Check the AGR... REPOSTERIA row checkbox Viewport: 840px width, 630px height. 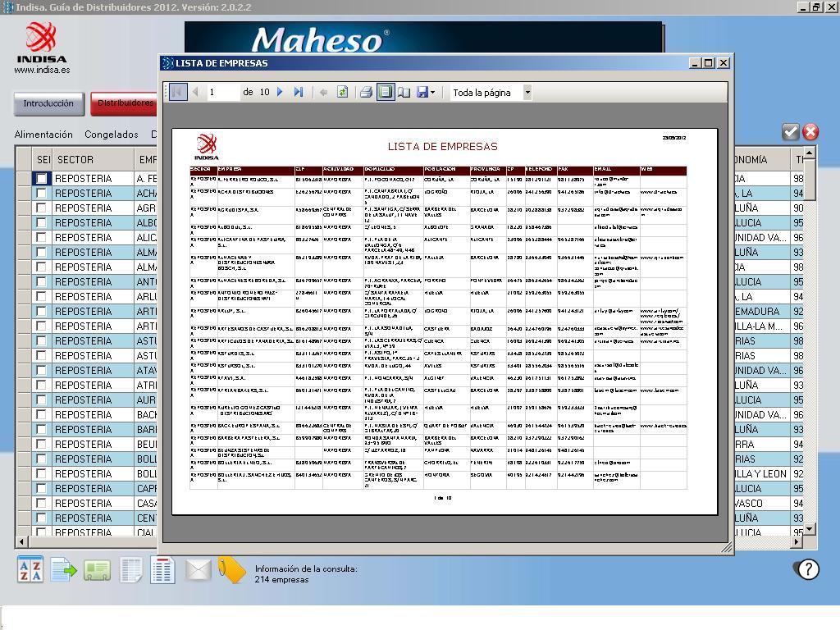click(x=41, y=208)
